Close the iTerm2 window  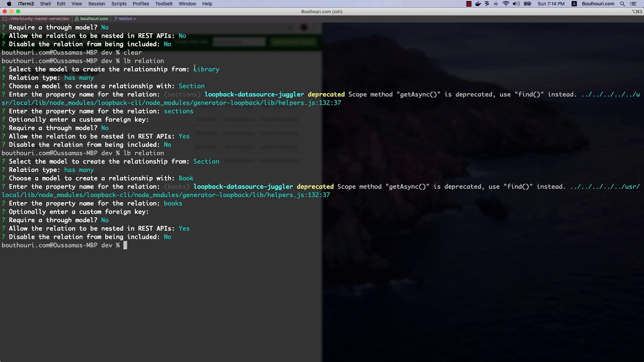[x=4, y=11]
